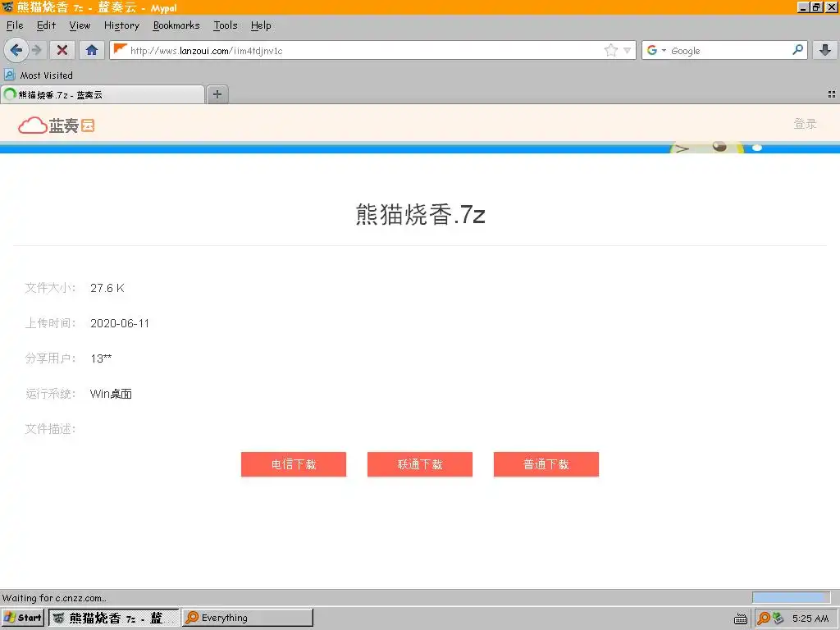Click the on-screen keyboard tray icon
The height and width of the screenshot is (630, 840).
click(x=741, y=619)
